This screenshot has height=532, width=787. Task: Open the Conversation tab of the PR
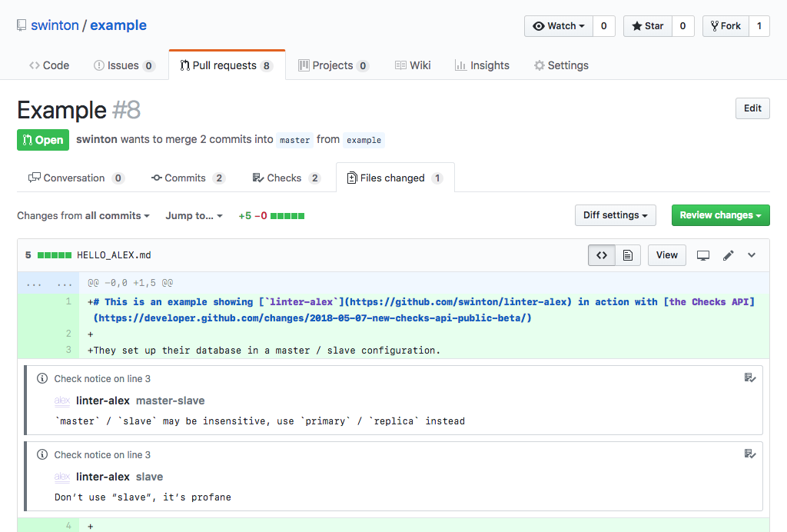(76, 178)
